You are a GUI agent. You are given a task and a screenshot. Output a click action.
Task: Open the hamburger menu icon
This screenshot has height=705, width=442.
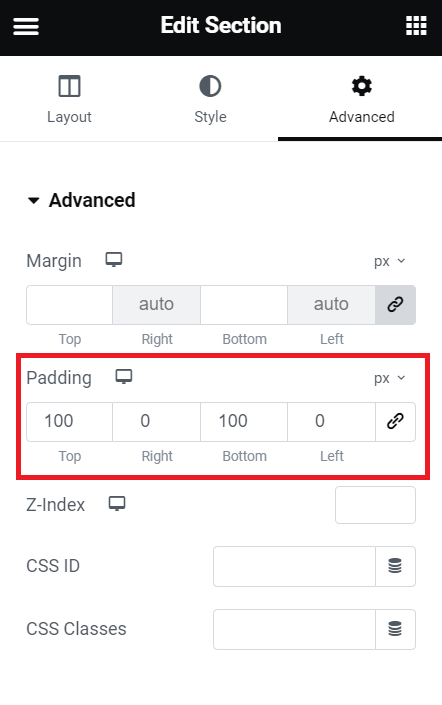(26, 26)
